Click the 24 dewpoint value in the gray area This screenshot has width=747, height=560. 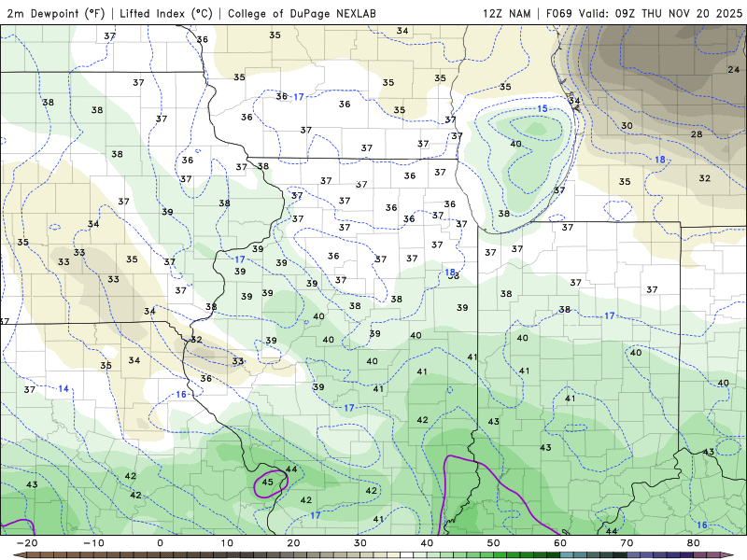[x=734, y=69]
